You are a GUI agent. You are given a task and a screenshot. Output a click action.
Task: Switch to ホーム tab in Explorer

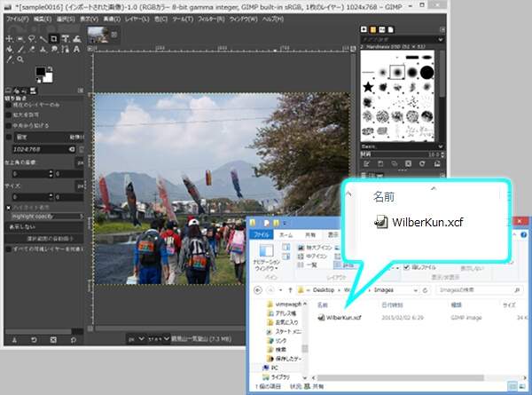286,234
